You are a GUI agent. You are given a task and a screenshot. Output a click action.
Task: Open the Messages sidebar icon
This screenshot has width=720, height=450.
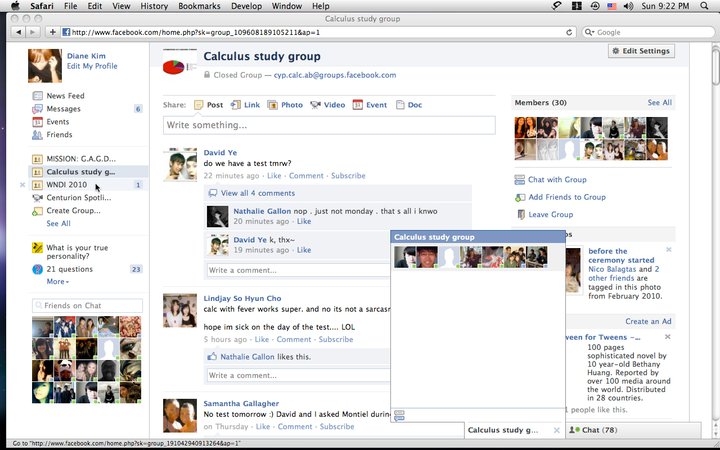[37, 109]
